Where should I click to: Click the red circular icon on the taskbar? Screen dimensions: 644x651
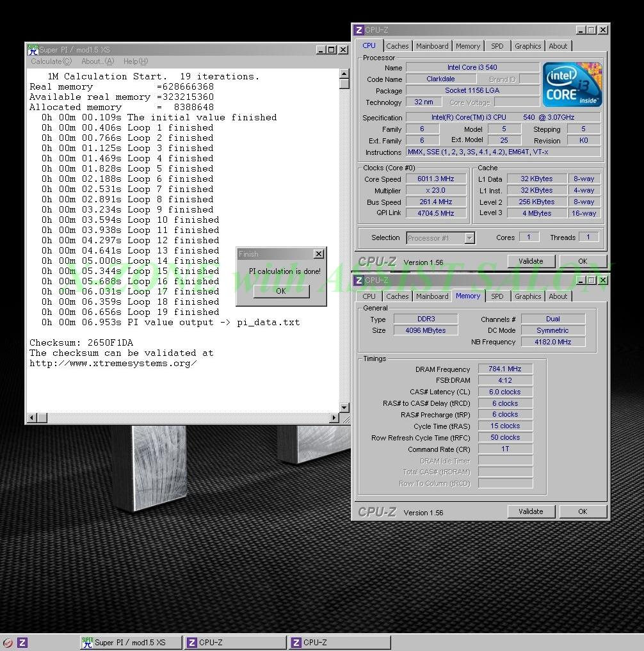click(x=8, y=643)
